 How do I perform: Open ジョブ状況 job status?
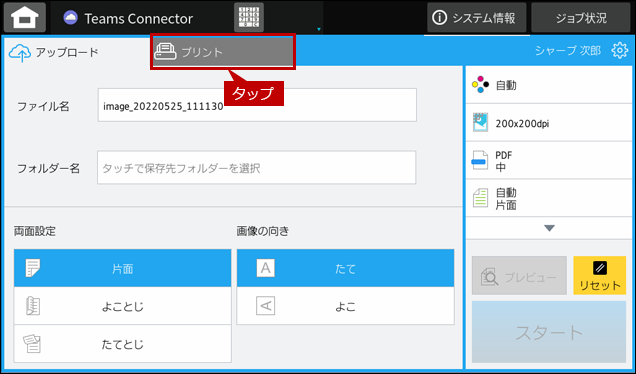click(x=581, y=17)
